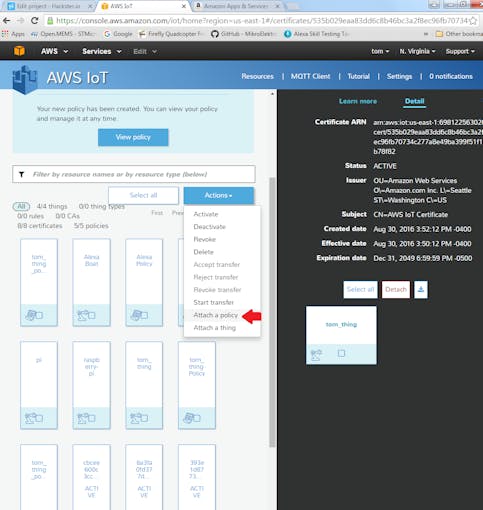Viewport: 483px width, 510px height.
Task: Open the Other bookmarks folder
Action: click(459, 34)
